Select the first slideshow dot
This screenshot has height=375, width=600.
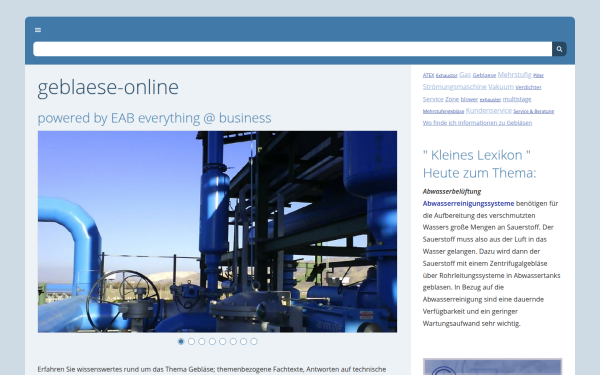click(181, 341)
